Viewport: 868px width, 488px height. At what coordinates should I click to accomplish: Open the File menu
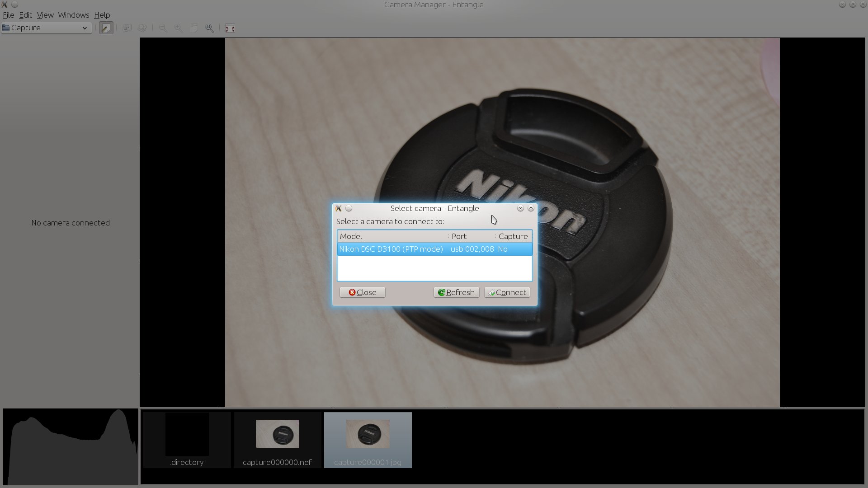8,15
